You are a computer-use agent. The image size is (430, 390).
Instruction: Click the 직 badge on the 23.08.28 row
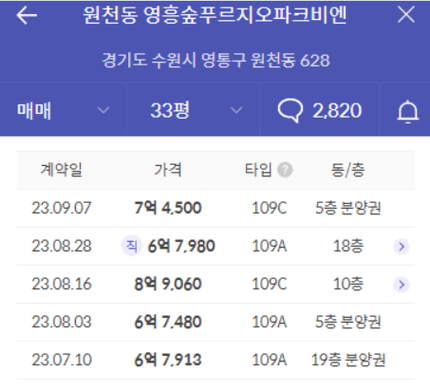[132, 246]
